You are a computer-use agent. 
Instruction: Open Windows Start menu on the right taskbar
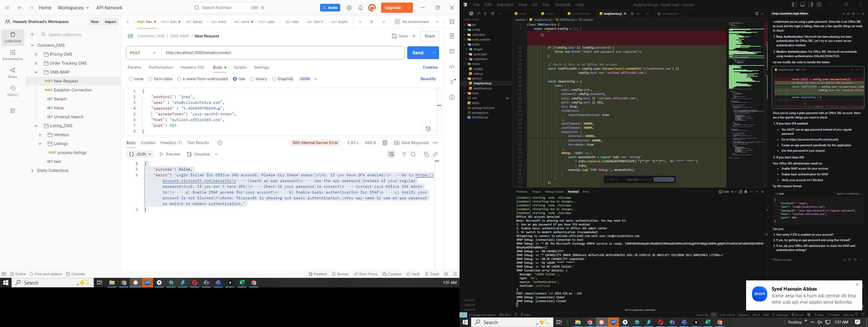[465, 323]
